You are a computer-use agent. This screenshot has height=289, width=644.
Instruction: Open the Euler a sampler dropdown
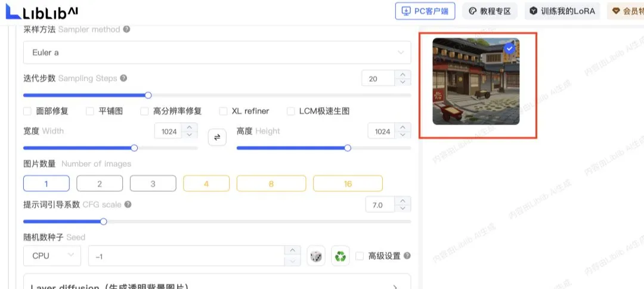click(x=217, y=52)
